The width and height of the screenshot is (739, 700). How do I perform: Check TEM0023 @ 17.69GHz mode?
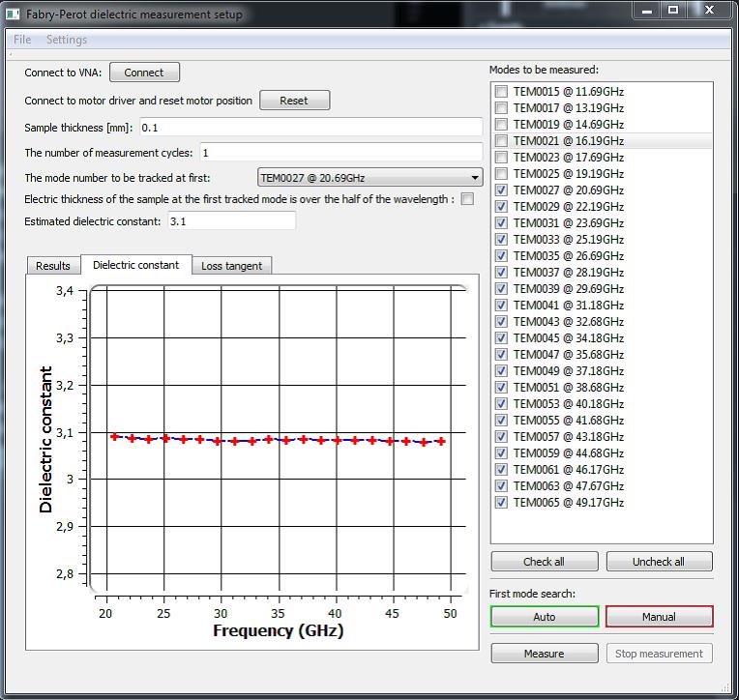coord(501,158)
